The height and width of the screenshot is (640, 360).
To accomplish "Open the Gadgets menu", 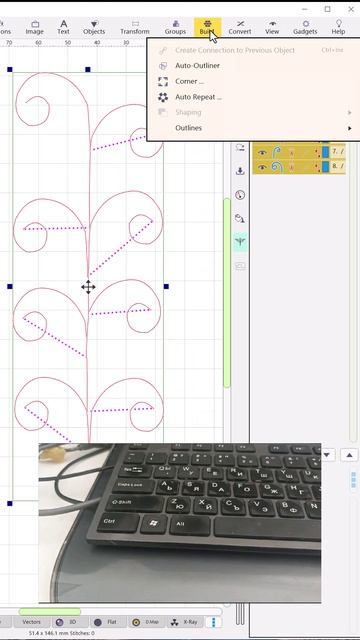I will click(x=305, y=27).
